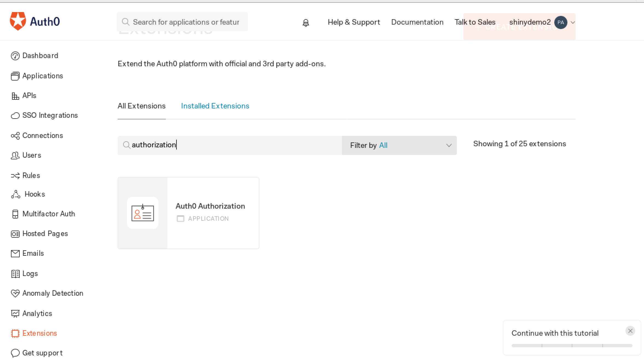Open the notifications bell
The width and height of the screenshot is (644, 362).
(x=306, y=23)
